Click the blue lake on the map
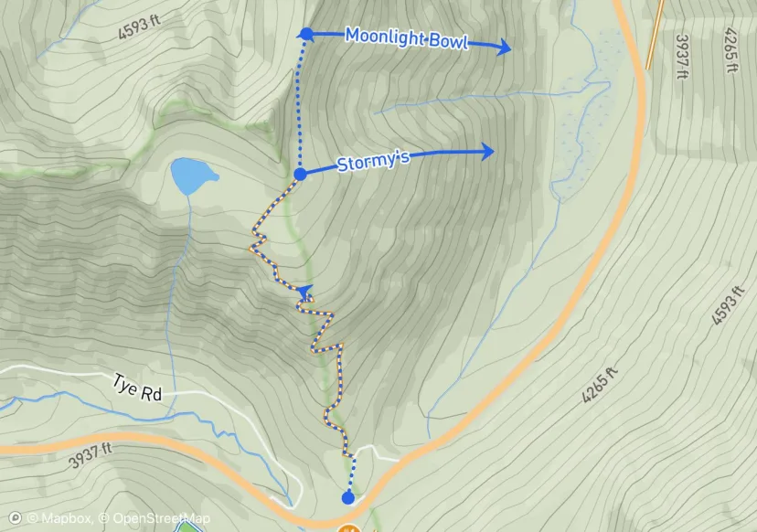The width and height of the screenshot is (757, 532). [192, 176]
